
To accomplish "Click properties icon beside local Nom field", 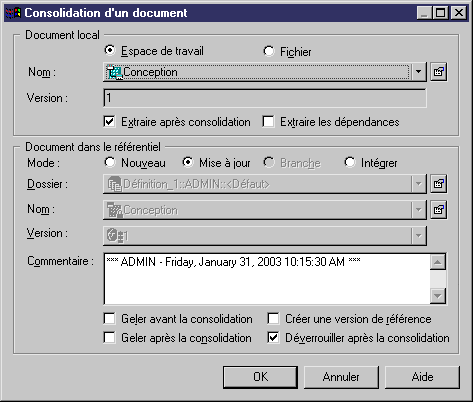I will pos(438,72).
